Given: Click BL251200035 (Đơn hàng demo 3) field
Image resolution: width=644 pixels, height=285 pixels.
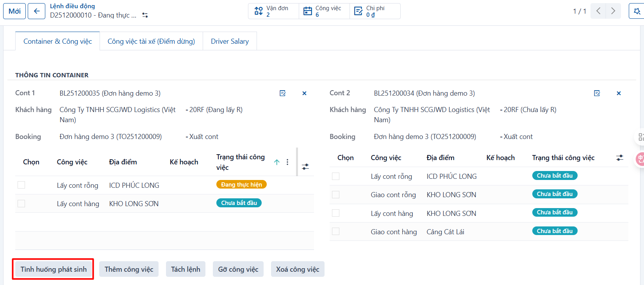Looking at the screenshot, I should [x=110, y=93].
